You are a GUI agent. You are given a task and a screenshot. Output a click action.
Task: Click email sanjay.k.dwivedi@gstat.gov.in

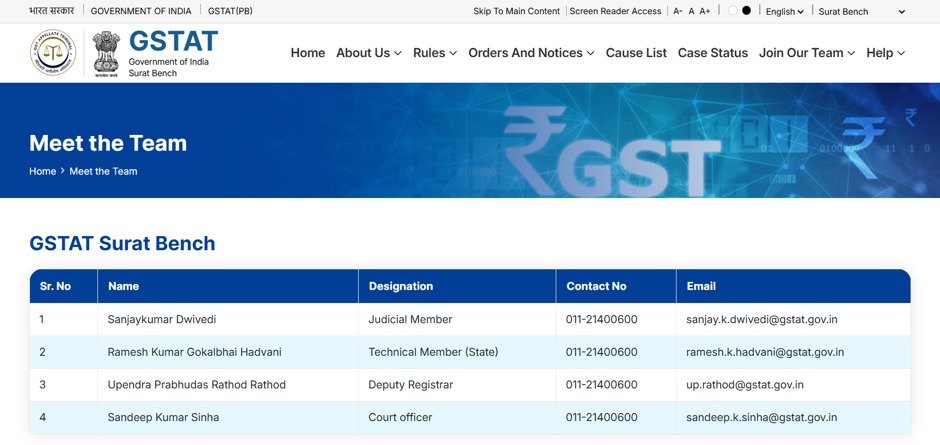(x=761, y=320)
